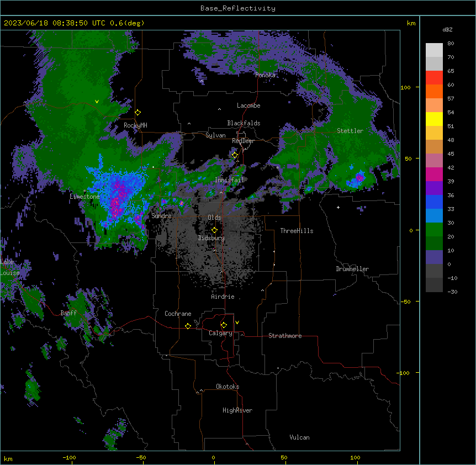Click the asterisk marker above the Limestone label
Screen dimensions: 476x465
pos(84,191)
